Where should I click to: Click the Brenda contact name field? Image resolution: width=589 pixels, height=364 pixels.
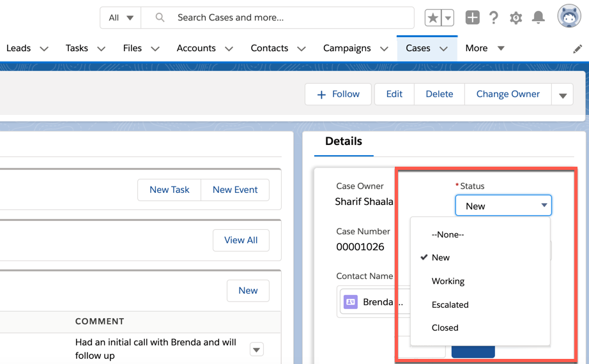tap(374, 301)
